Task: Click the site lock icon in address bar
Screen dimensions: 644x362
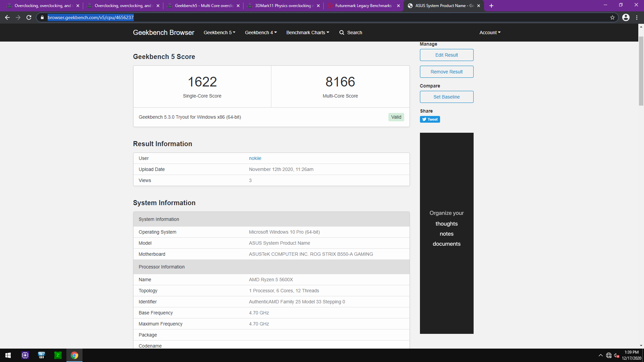Action: pos(42,17)
